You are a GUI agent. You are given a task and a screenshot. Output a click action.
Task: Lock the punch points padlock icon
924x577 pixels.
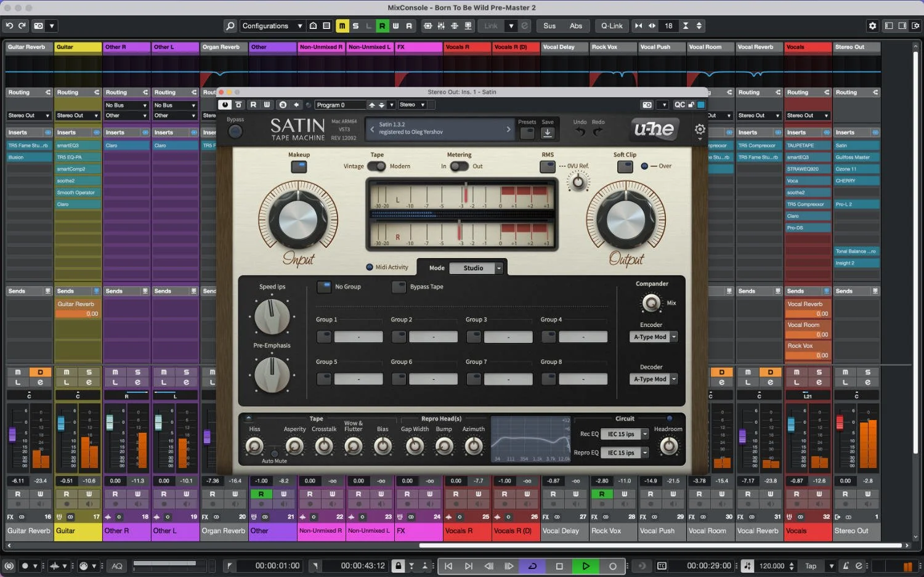398,566
